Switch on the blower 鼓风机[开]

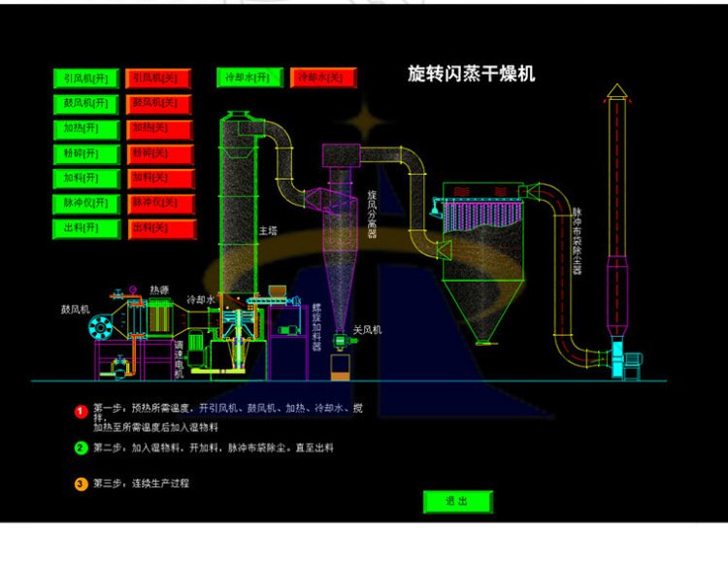(86, 103)
